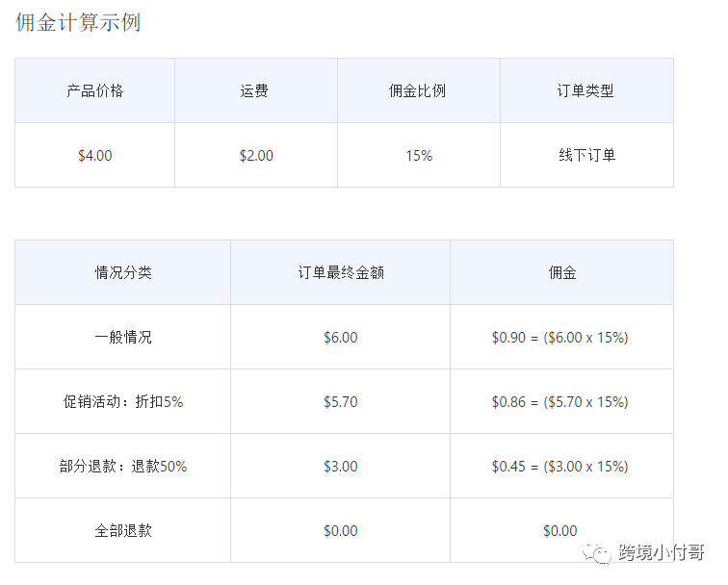This screenshot has height=585, width=728.
Task: Click the $0.90 commission formula cell
Action: (559, 338)
